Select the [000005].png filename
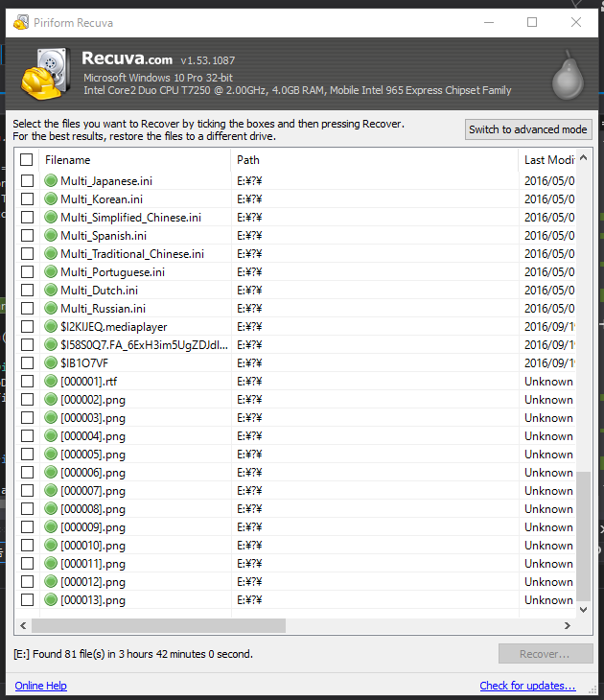Image resolution: width=604 pixels, height=700 pixels. click(x=93, y=455)
